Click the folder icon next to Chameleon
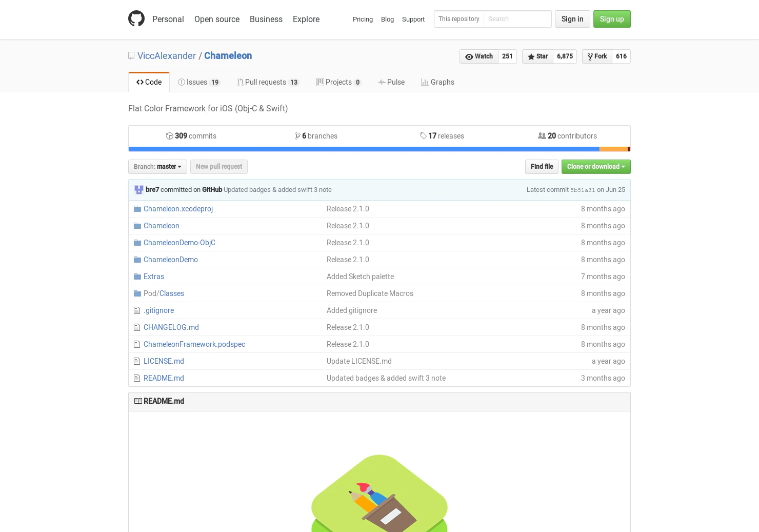Image resolution: width=759 pixels, height=532 pixels. pos(137,226)
